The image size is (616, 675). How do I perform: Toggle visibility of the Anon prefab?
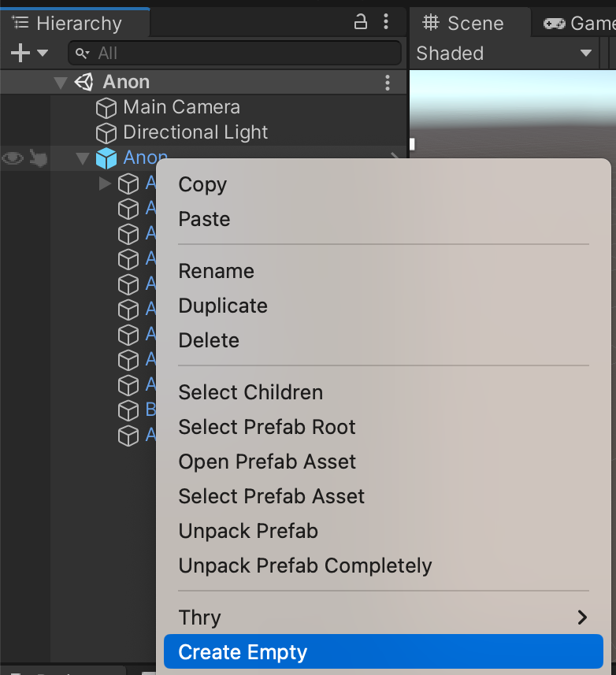click(x=12, y=158)
